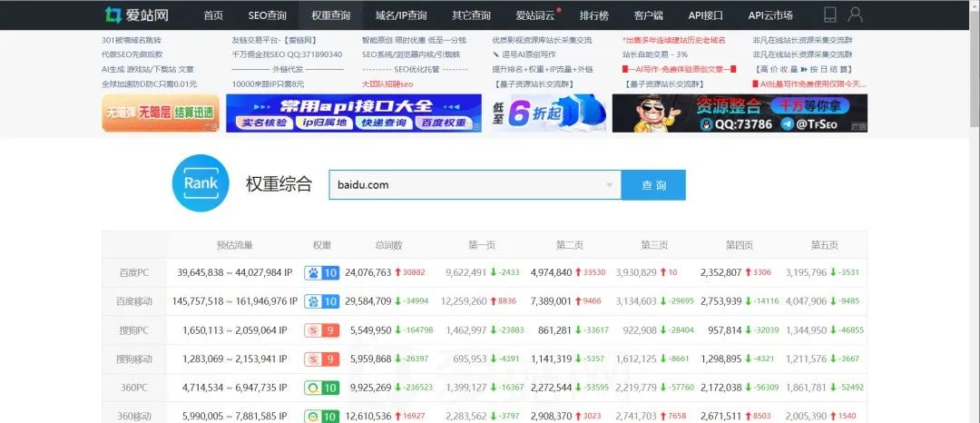Click the 总词数 column header
The height and width of the screenshot is (423, 980).
[x=388, y=246]
